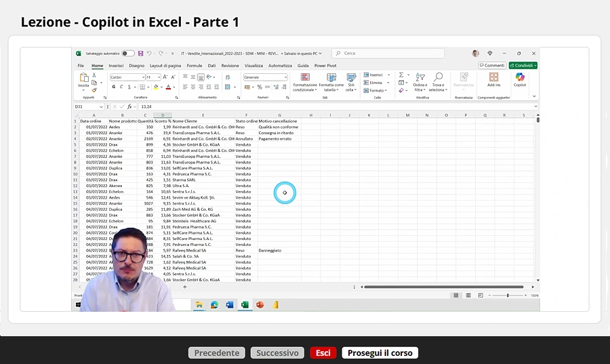The height and width of the screenshot is (364, 610).
Task: Switch to the Inserisci ribbon tab
Action: (116, 66)
